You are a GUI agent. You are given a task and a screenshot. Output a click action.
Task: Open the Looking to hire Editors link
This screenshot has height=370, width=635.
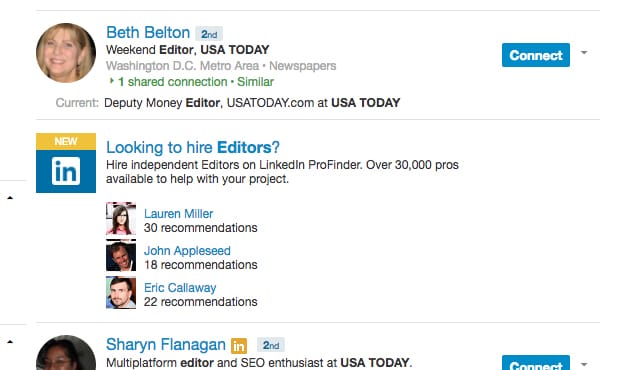tap(193, 147)
